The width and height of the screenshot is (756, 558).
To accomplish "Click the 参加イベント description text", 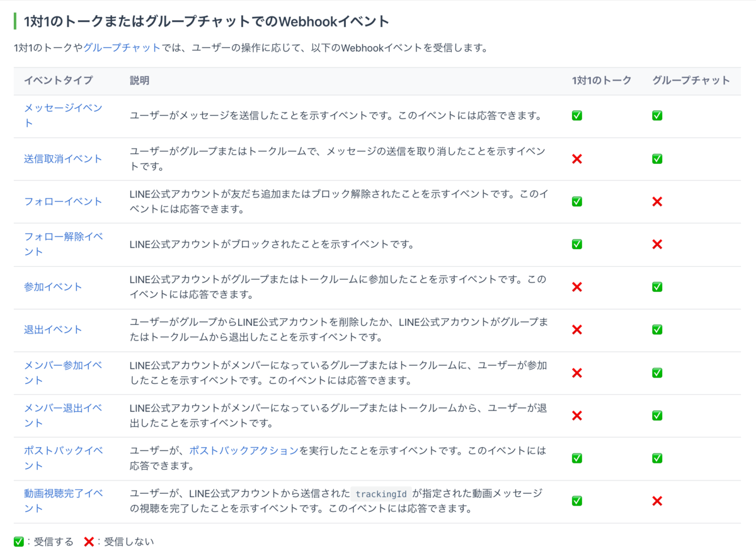I will tap(338, 287).
